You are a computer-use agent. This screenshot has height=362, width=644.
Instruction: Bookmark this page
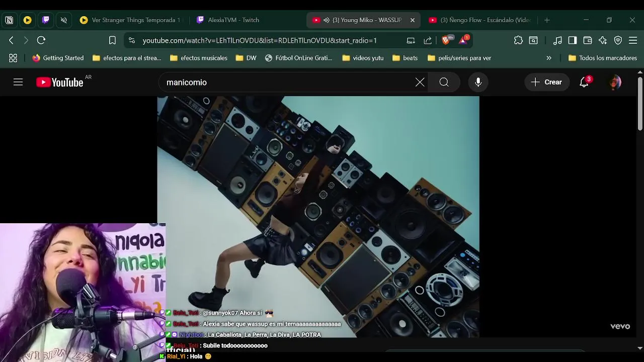(112, 40)
